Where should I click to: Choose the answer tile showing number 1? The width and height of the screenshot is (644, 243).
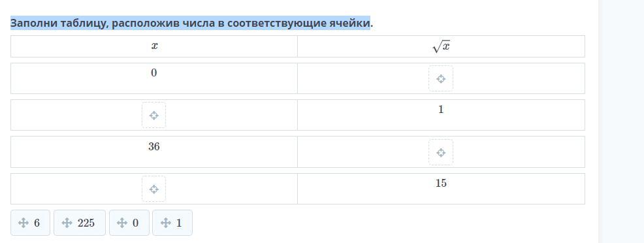tap(172, 223)
